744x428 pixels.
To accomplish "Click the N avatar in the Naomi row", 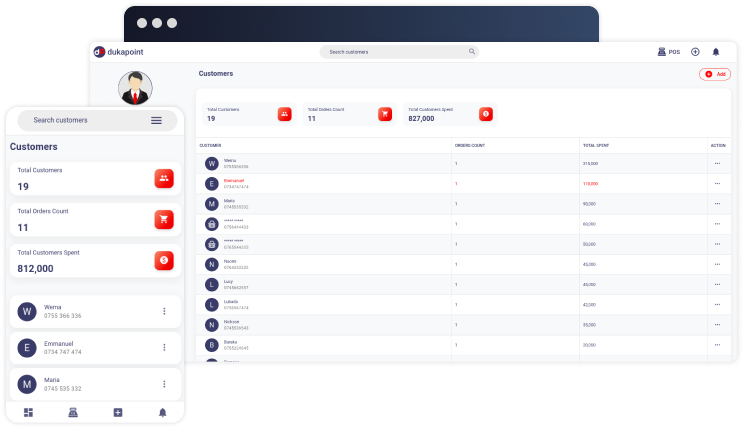I will [x=212, y=264].
